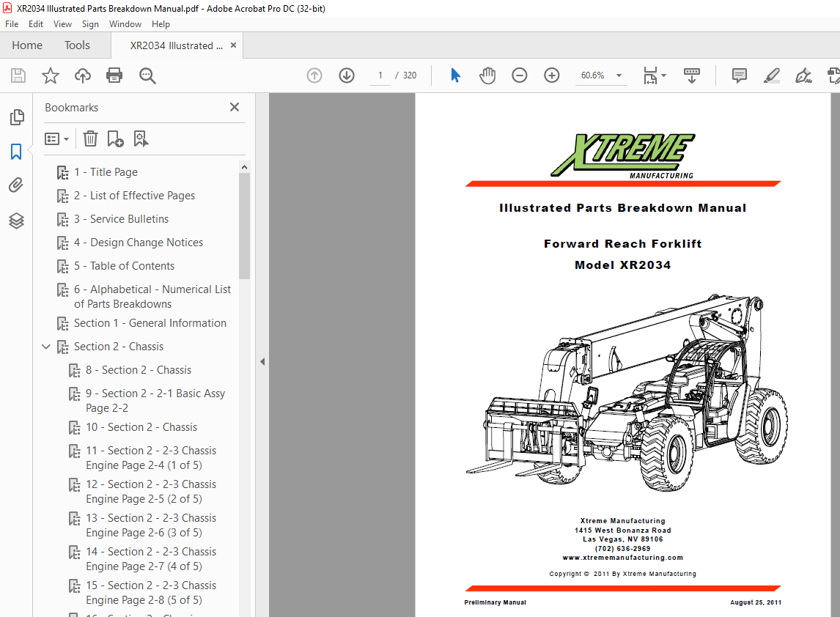The height and width of the screenshot is (617, 840).
Task: Close the Bookmarks panel
Action: pos(235,107)
